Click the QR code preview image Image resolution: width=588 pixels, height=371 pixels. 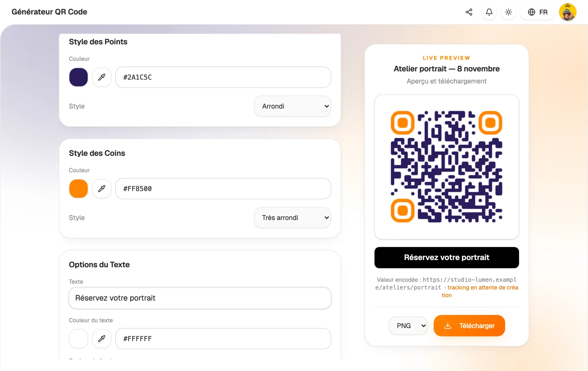pyautogui.click(x=447, y=167)
